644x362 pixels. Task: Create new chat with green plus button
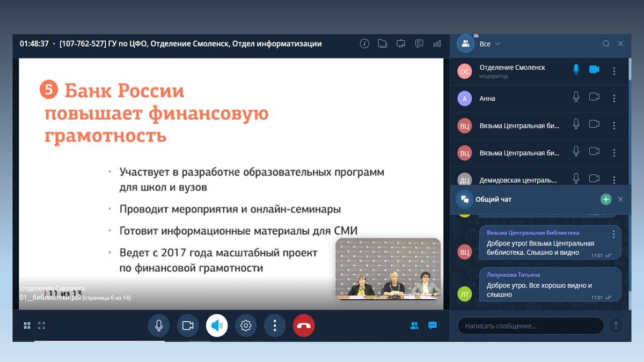[x=606, y=200]
